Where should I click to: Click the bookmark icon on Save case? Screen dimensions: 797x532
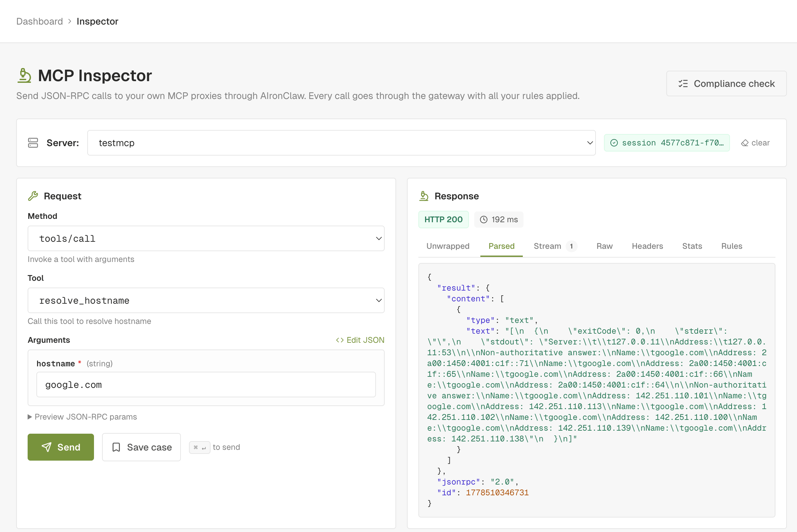click(116, 447)
